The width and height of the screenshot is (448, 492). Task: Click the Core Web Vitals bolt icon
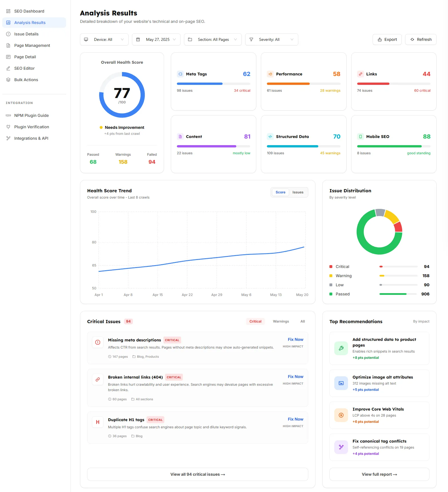pyautogui.click(x=341, y=415)
